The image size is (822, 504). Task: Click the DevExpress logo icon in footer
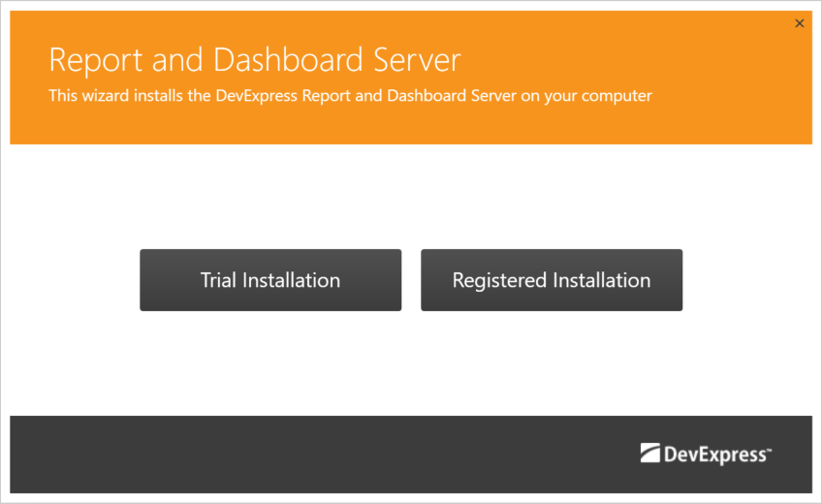pos(649,453)
